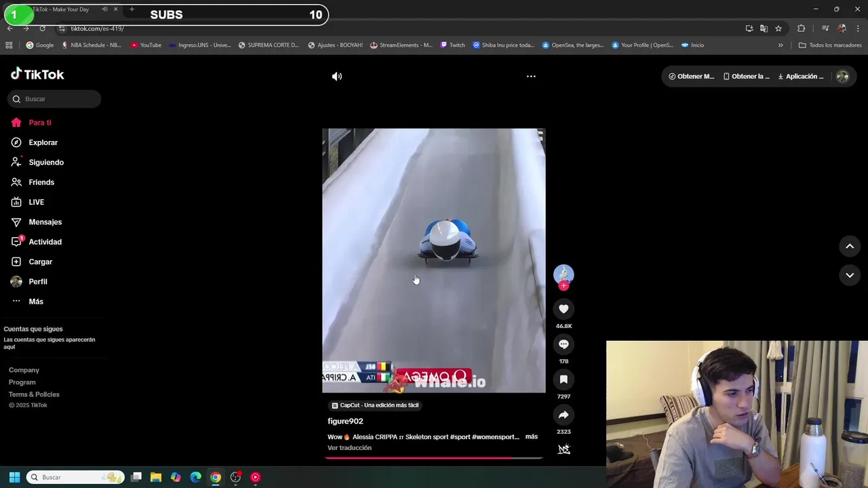Share the video with the arrow icon
The width and height of the screenshot is (868, 488).
click(x=564, y=415)
